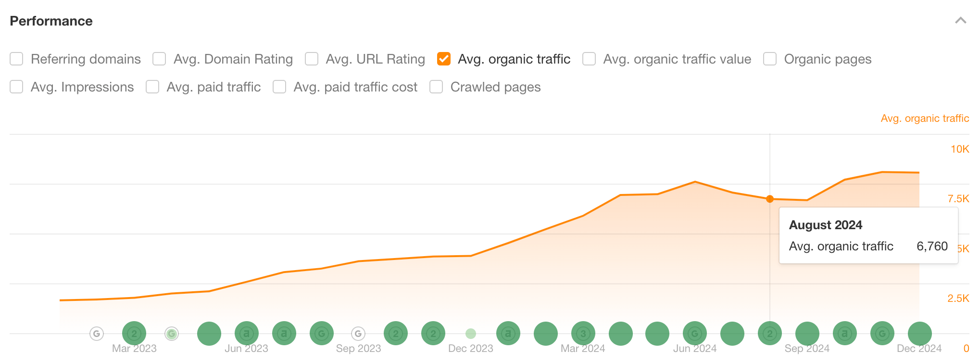Select the Google "G" marker near Sep 2023
The width and height of the screenshot is (980, 364).
[358, 333]
